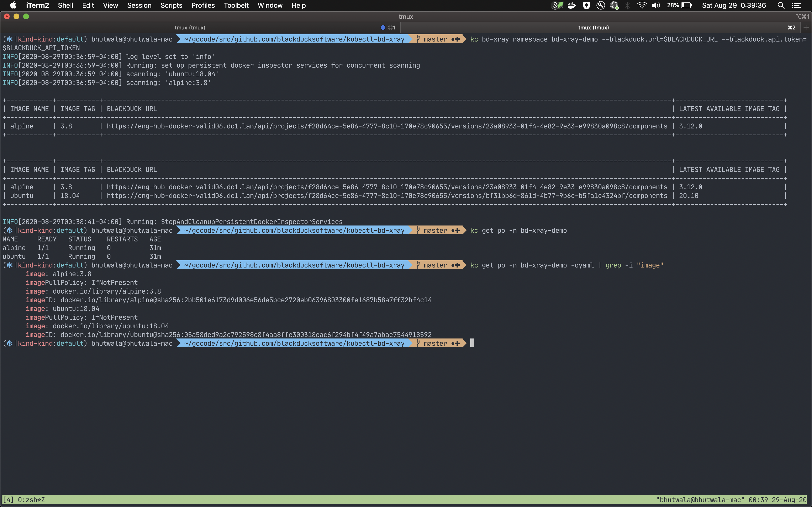The image size is (812, 507).
Task: Open Spotlight search magnifier icon
Action: (x=781, y=5)
